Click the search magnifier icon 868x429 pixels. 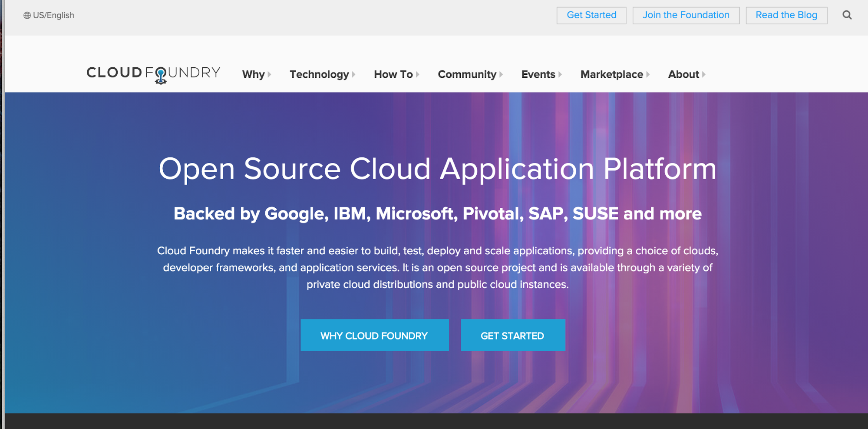847,15
